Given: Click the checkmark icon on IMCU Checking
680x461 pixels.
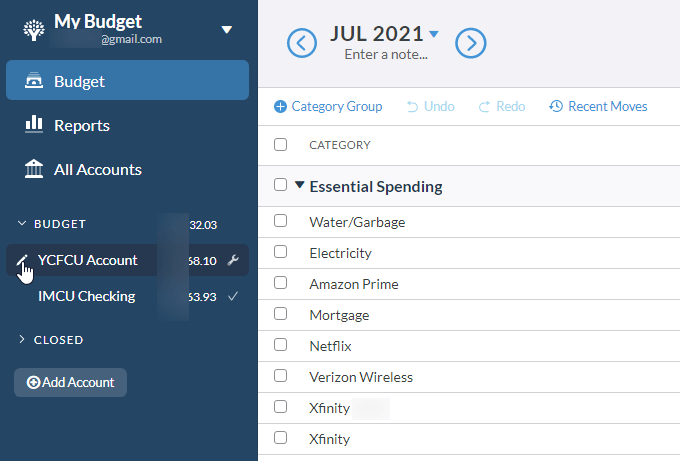Looking at the screenshot, I should pos(233,296).
